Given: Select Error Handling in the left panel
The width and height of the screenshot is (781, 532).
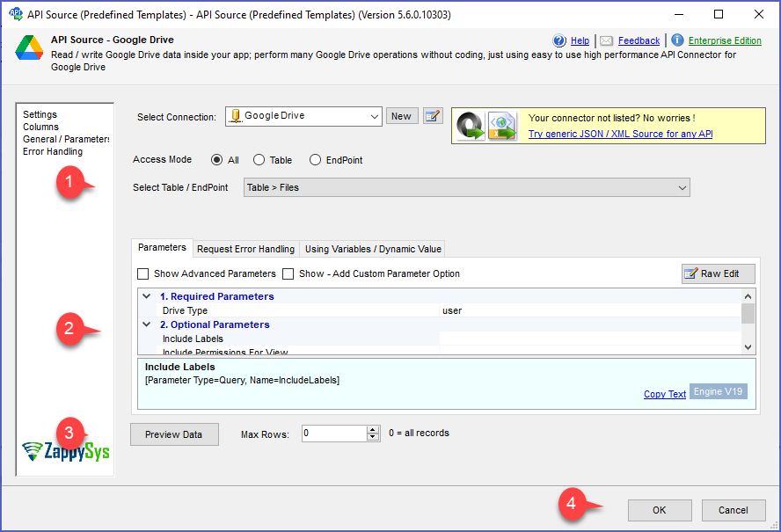Looking at the screenshot, I should [53, 151].
